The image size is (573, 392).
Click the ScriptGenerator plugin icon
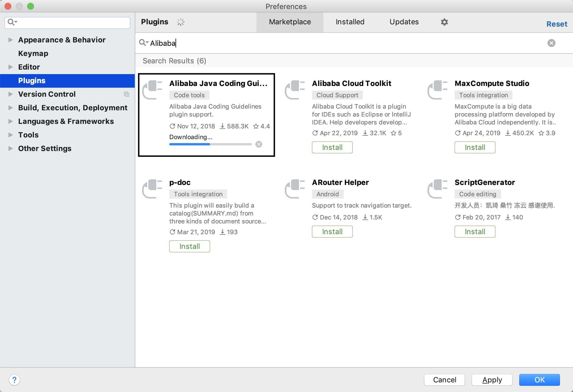tap(438, 189)
